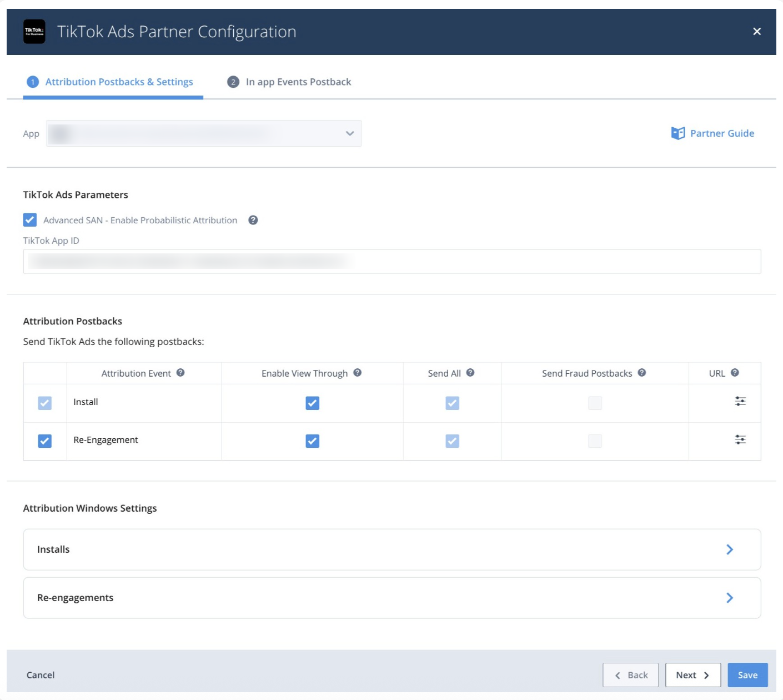Toggle Send Fraud Postbacks for Re-Engagement

click(x=595, y=441)
